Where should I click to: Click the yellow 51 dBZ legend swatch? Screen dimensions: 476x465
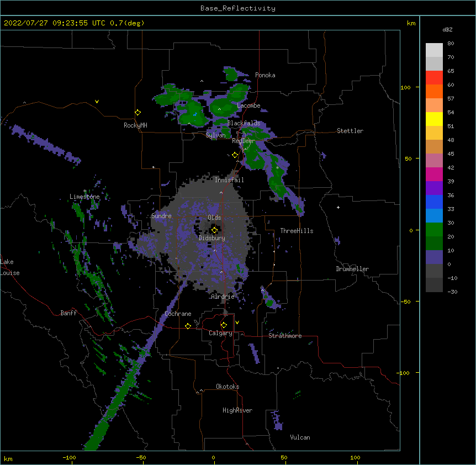[434, 119]
